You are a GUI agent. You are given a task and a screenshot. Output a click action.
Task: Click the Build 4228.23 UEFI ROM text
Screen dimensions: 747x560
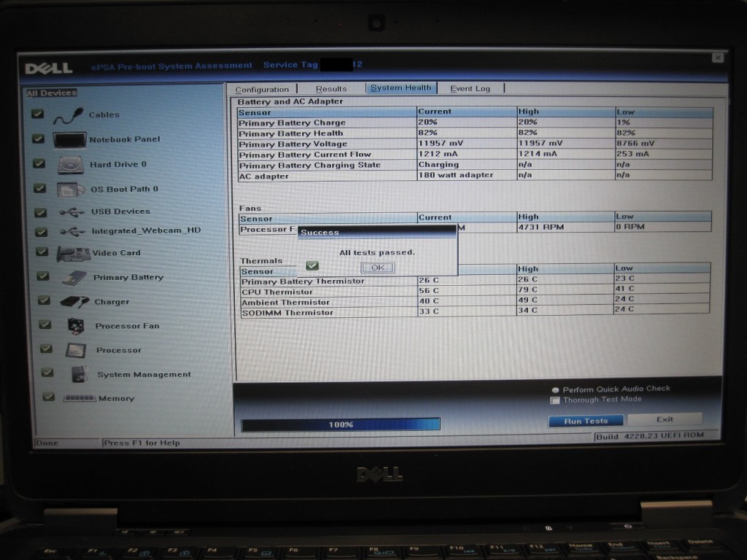(x=650, y=436)
